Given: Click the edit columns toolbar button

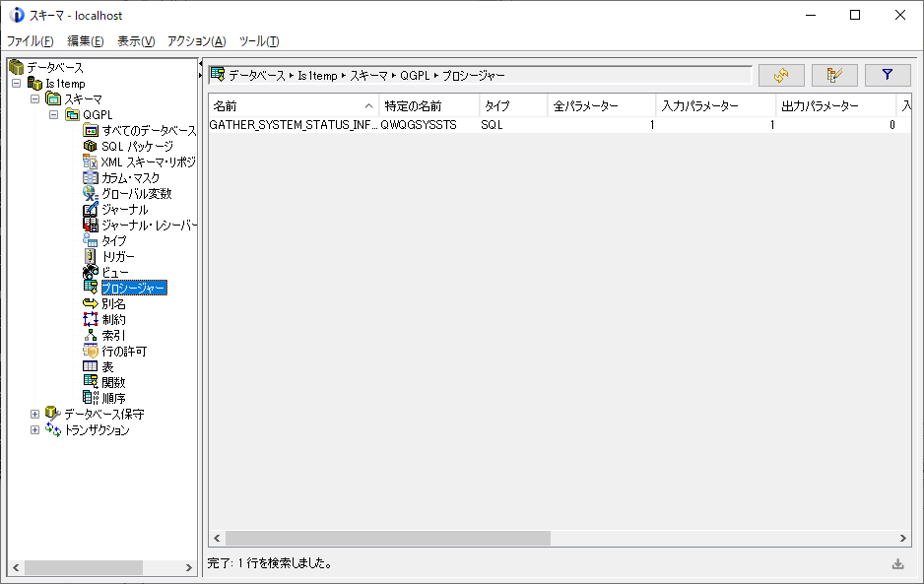Looking at the screenshot, I should [x=834, y=75].
